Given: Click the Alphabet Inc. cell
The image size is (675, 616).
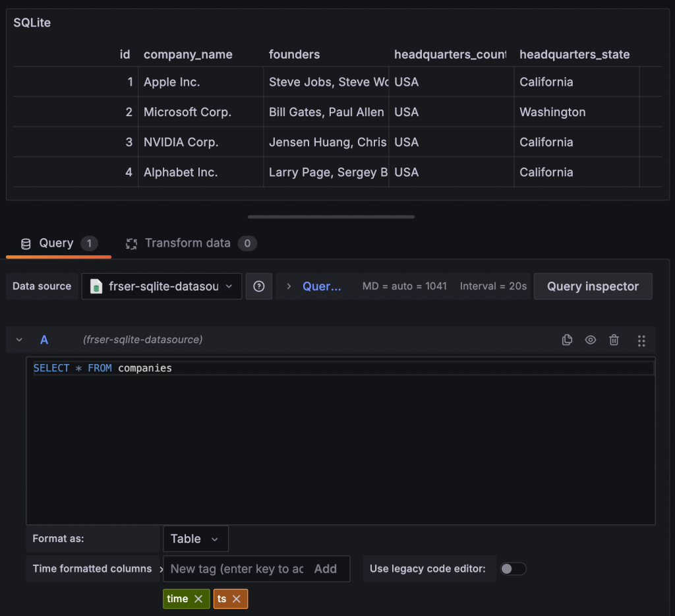Looking at the screenshot, I should (x=200, y=172).
